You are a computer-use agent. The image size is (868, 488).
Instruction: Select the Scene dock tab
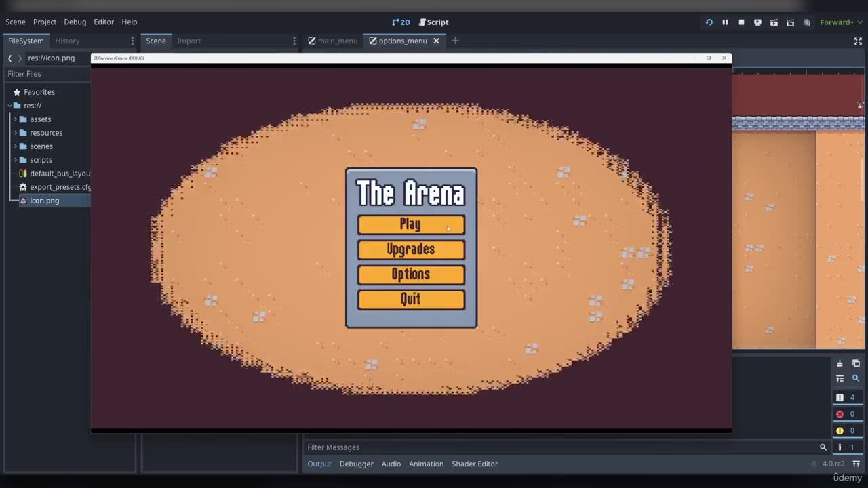pos(156,41)
